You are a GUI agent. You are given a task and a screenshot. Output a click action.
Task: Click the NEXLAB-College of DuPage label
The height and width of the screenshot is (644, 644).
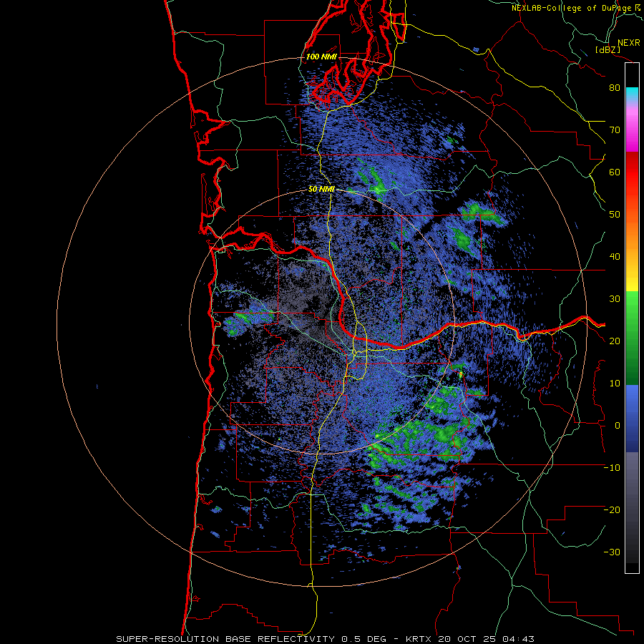point(572,8)
